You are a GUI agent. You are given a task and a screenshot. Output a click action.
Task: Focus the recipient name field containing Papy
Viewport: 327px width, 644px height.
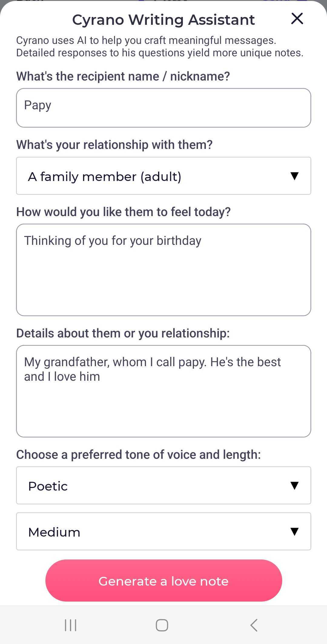click(163, 108)
